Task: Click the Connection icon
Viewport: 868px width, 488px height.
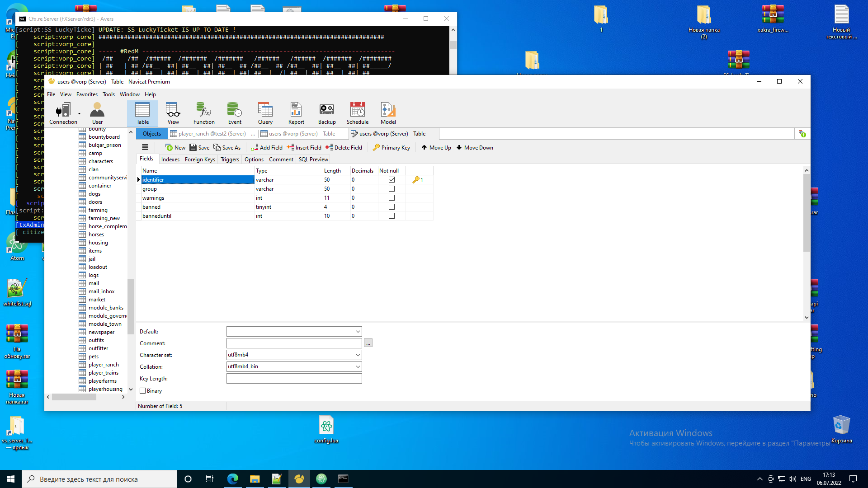Action: [63, 113]
